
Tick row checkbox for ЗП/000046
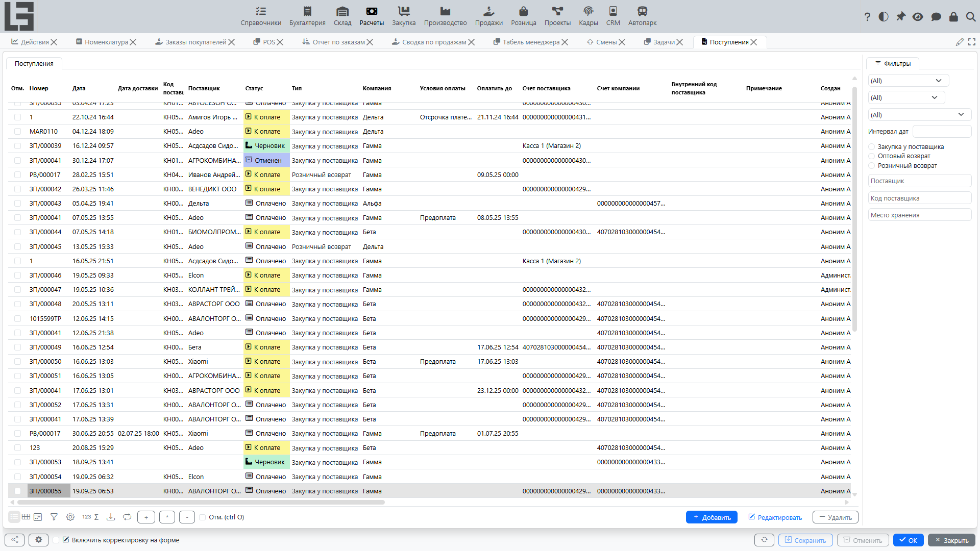coord(18,275)
